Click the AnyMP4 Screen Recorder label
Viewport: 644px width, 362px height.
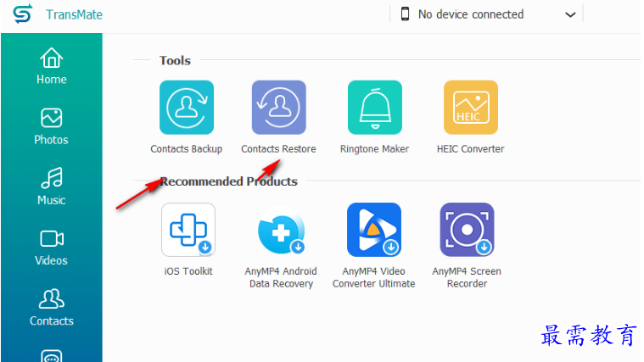coord(467,277)
